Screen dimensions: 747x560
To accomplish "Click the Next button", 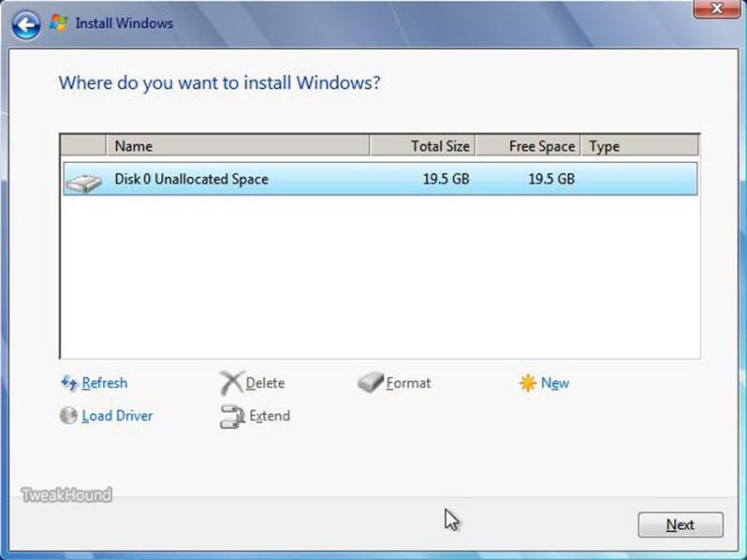I will (x=681, y=524).
